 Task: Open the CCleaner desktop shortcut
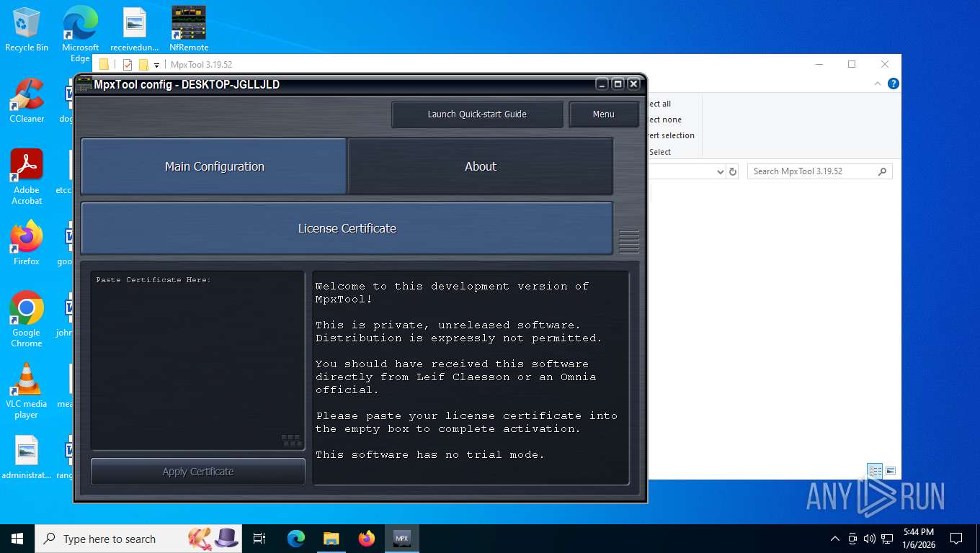click(27, 101)
